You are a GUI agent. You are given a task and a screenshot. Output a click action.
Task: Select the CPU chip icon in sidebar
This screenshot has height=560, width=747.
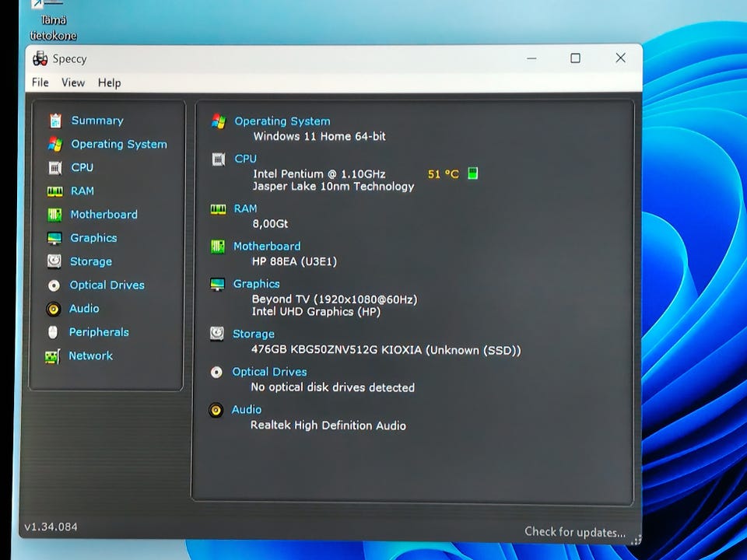click(x=55, y=168)
